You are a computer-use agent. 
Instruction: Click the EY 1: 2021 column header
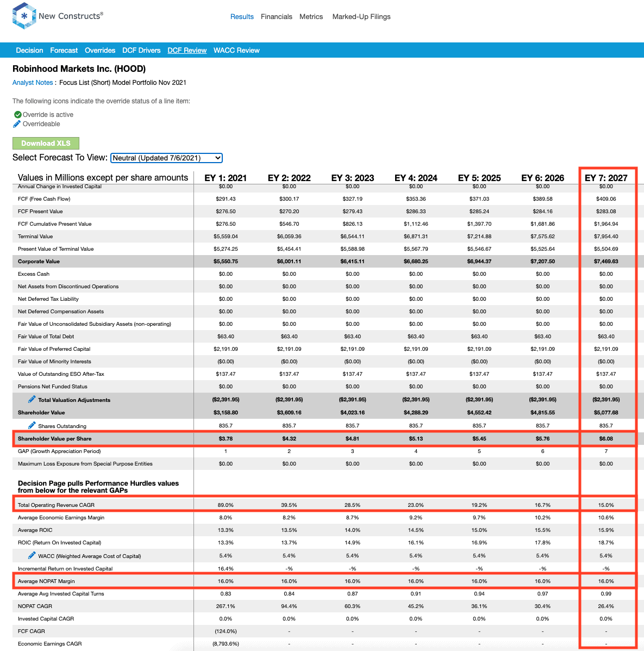click(x=226, y=178)
